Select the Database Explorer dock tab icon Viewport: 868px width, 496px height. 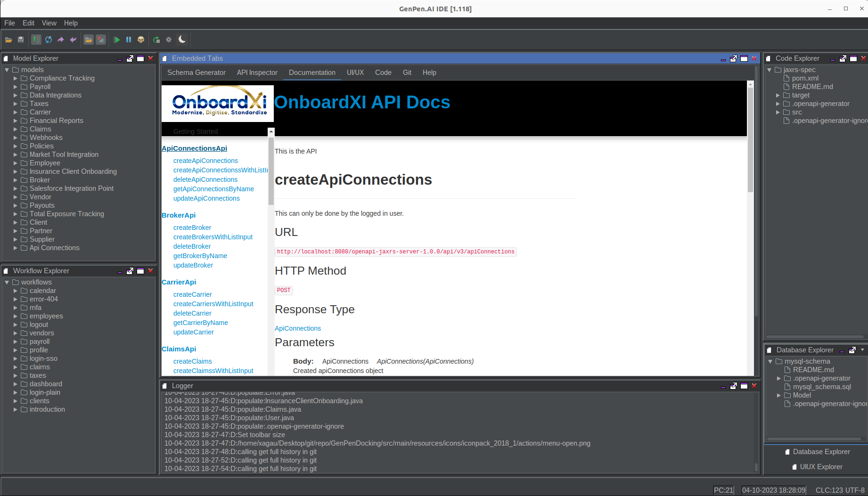(787, 452)
